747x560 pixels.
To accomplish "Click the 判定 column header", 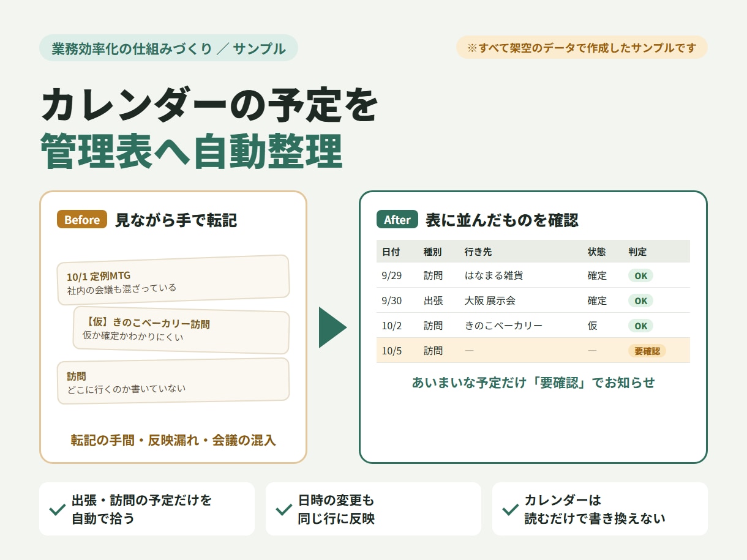I will pos(637,252).
